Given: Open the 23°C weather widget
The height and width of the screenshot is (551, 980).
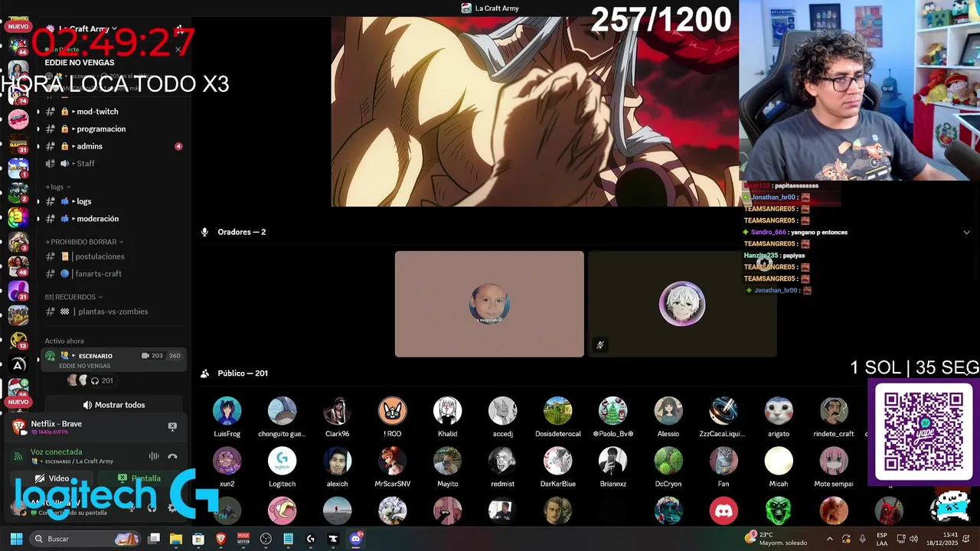Looking at the screenshot, I should point(776,539).
